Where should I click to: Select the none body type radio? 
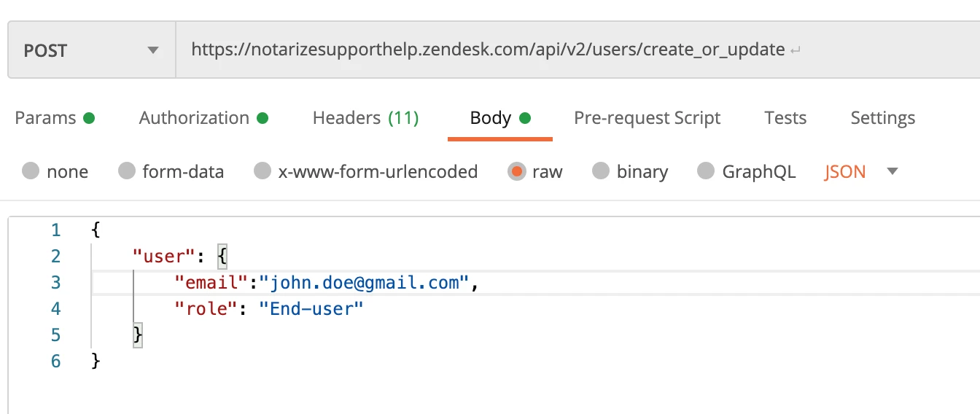[31, 171]
